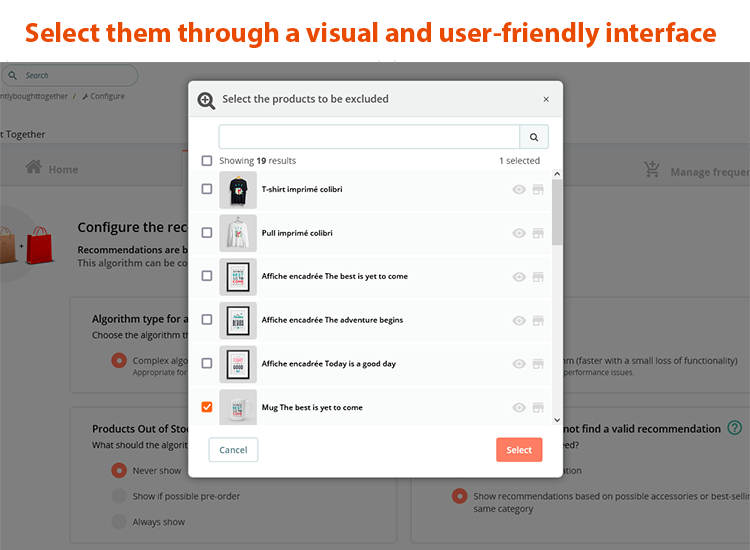This screenshot has height=550, width=750.
Task: Open the Manage frequently tab with cart icon
Action: point(696,172)
